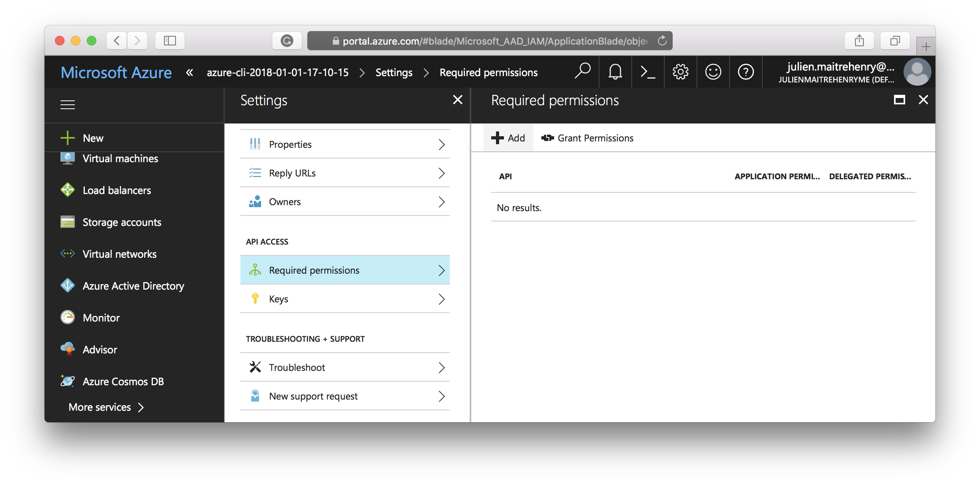The image size is (980, 486).
Task: Select Properties in Settings list
Action: click(345, 144)
